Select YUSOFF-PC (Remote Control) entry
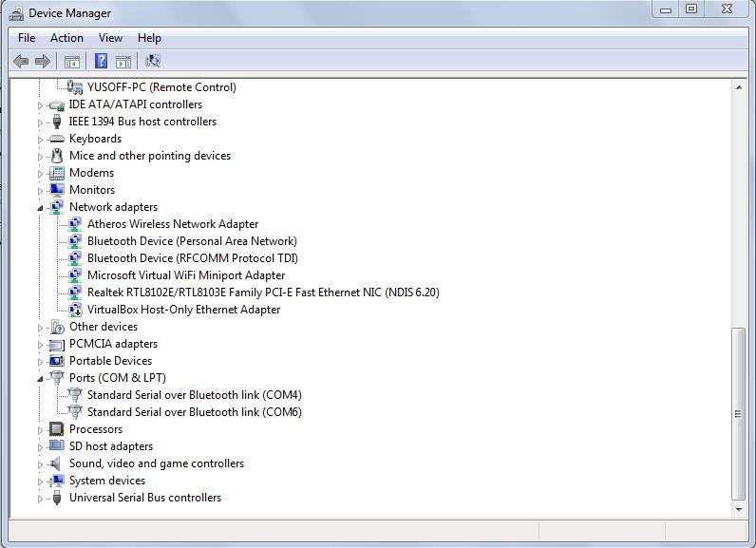This screenshot has height=548, width=756. (161, 87)
